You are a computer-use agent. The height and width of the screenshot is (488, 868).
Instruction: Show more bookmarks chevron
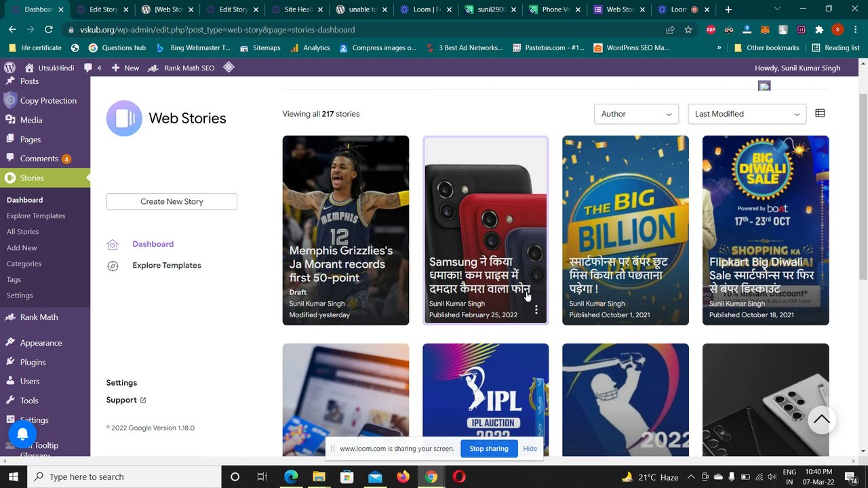[719, 48]
